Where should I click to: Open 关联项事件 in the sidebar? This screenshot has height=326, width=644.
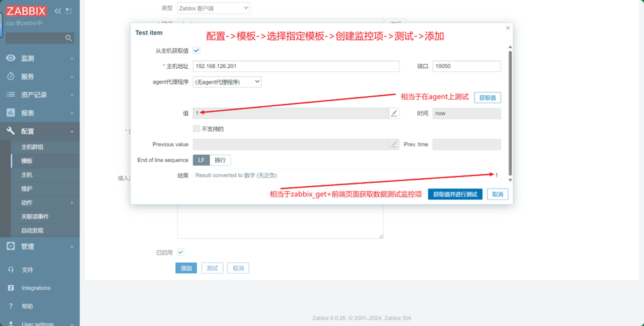(x=35, y=216)
